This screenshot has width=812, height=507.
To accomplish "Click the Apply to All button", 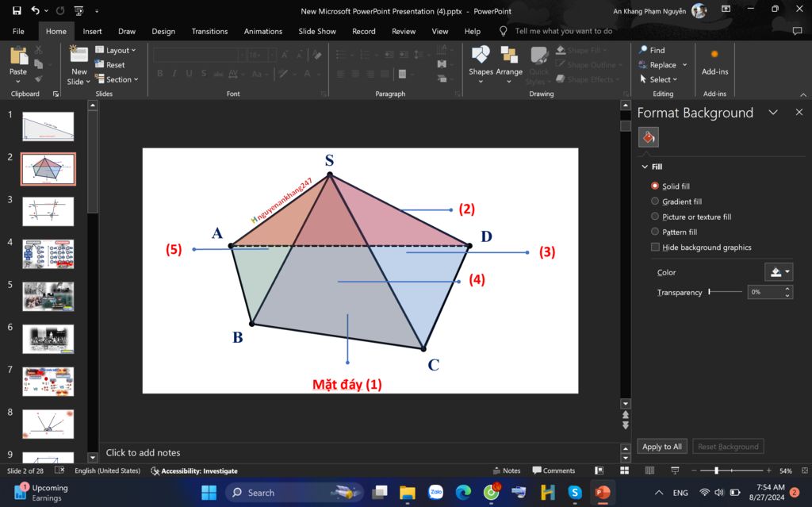I will (x=661, y=447).
